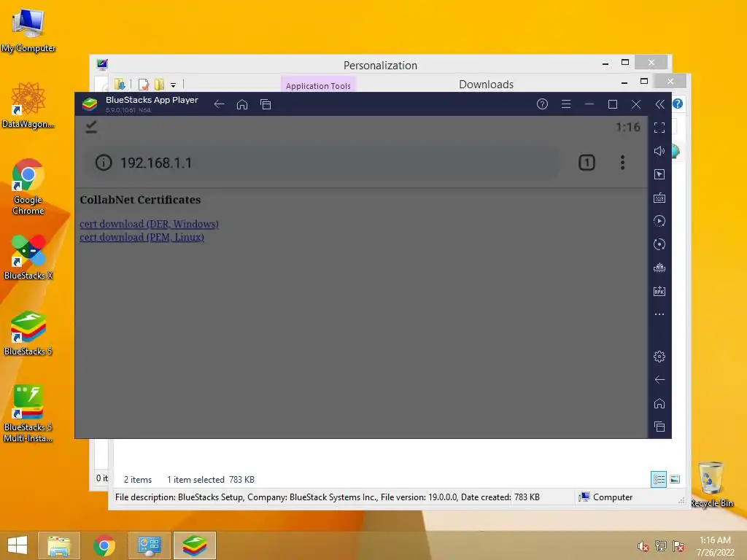The width and height of the screenshot is (747, 560).
Task: Open recent apps icon in BlueStacks title bar
Action: click(x=266, y=104)
